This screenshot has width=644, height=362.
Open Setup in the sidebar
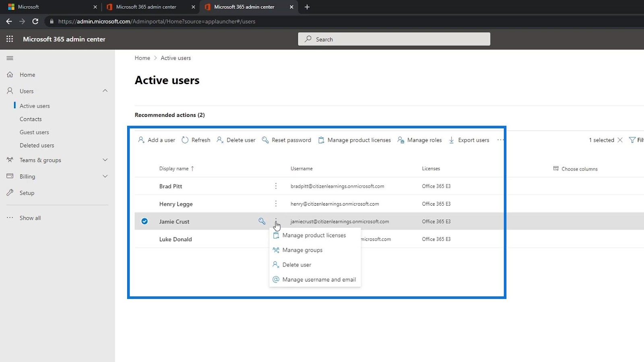click(x=27, y=193)
